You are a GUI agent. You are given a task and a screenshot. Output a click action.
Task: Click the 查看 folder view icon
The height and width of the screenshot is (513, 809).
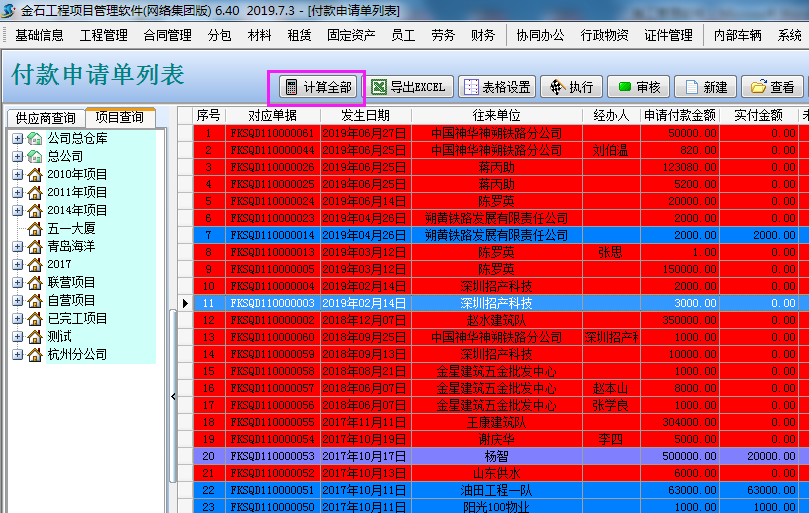click(x=757, y=87)
